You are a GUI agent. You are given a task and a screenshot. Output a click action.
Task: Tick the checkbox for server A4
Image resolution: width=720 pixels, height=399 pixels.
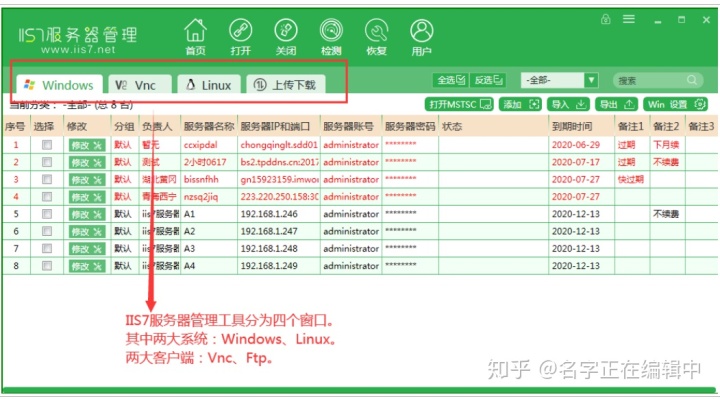pos(46,265)
